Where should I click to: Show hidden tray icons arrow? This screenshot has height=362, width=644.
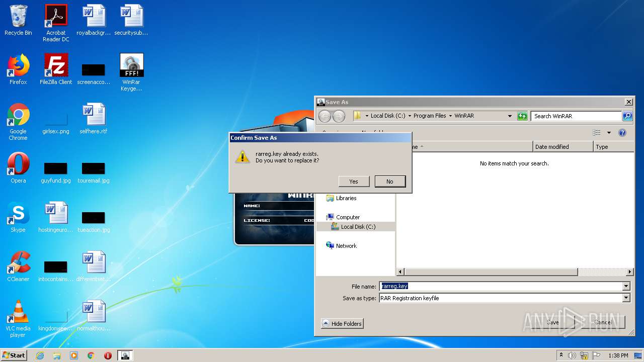coord(561,355)
